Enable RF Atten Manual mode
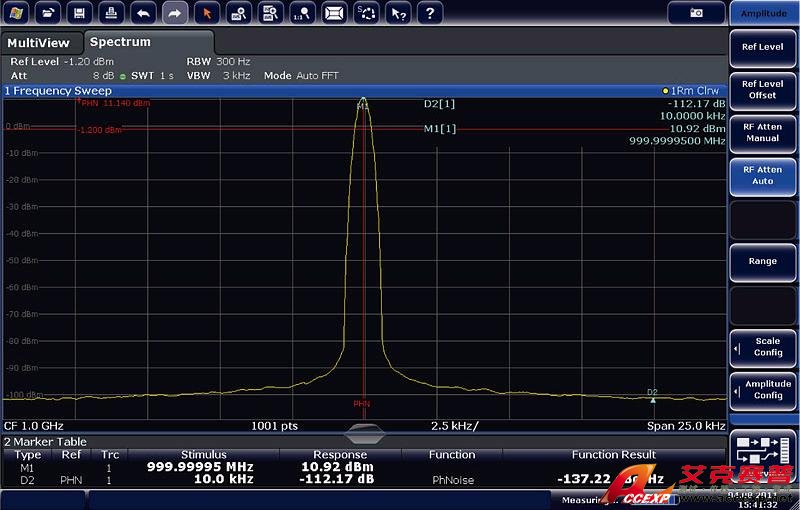800x510 pixels. pyautogui.click(x=762, y=132)
